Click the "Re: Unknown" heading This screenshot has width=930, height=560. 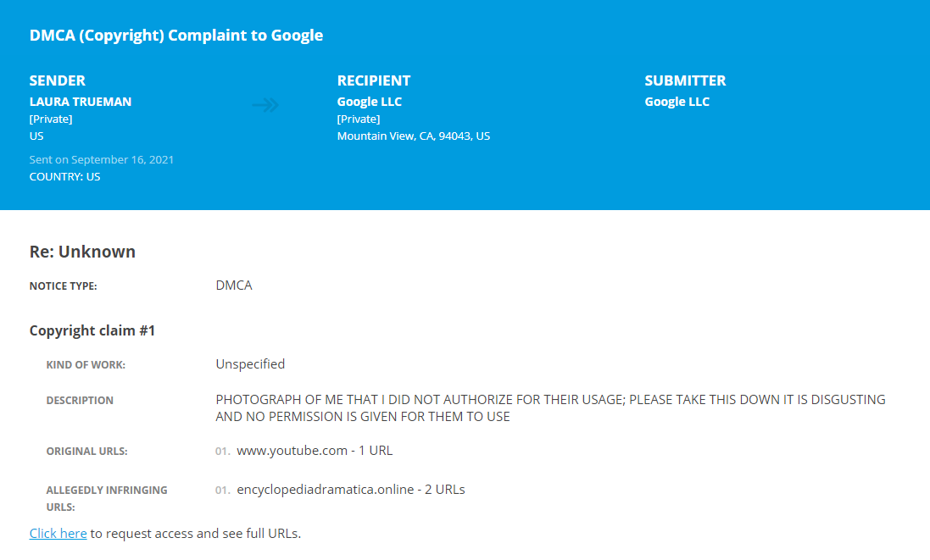pyautogui.click(x=82, y=252)
